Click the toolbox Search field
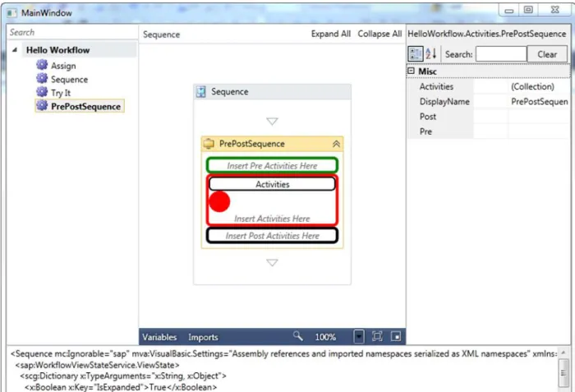The height and width of the screenshot is (392, 575). (72, 32)
